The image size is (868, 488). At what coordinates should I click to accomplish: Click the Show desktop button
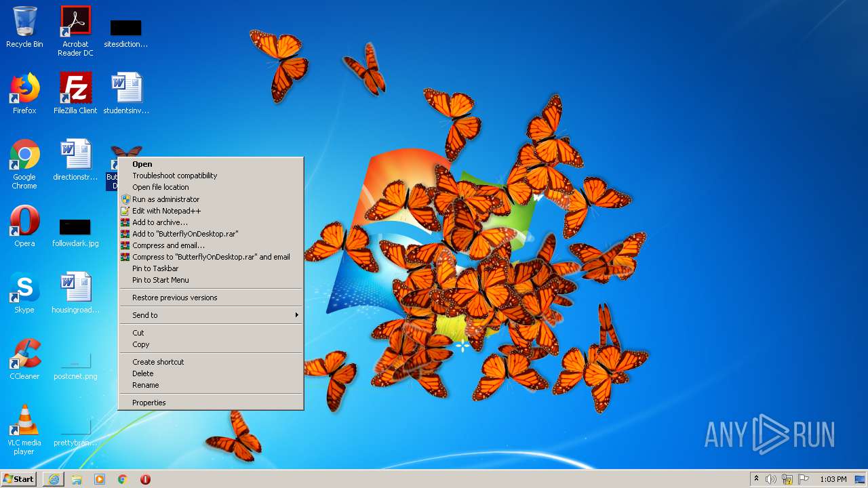[860, 479]
